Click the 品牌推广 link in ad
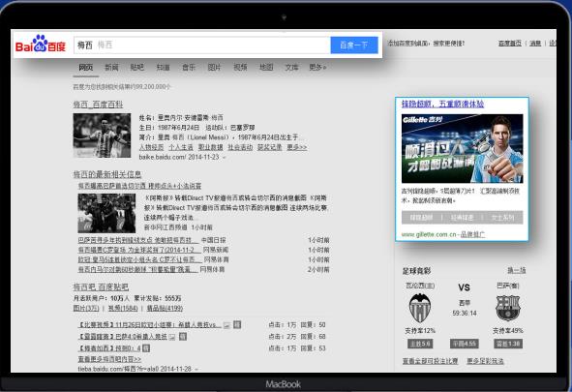Screen dimensions: 572x392 (x=472, y=234)
